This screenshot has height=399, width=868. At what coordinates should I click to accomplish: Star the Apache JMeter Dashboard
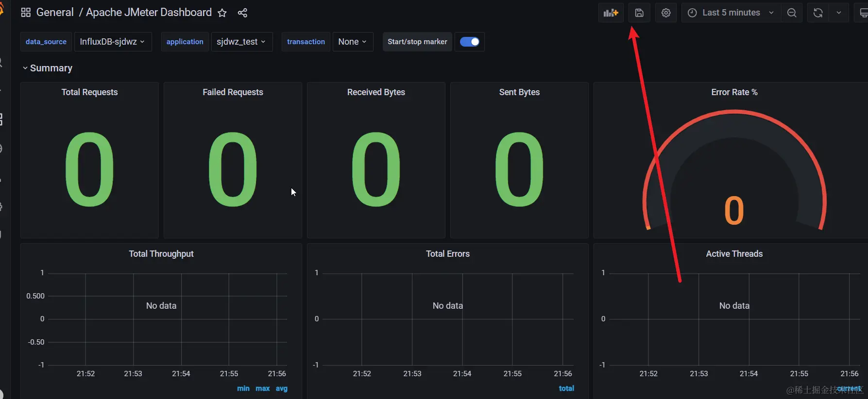pyautogui.click(x=222, y=13)
